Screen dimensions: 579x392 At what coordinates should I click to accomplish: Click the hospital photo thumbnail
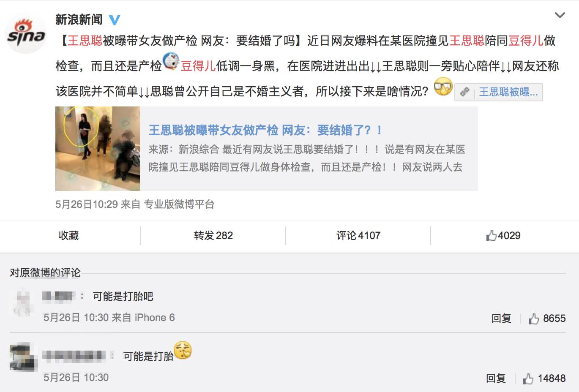(x=98, y=149)
